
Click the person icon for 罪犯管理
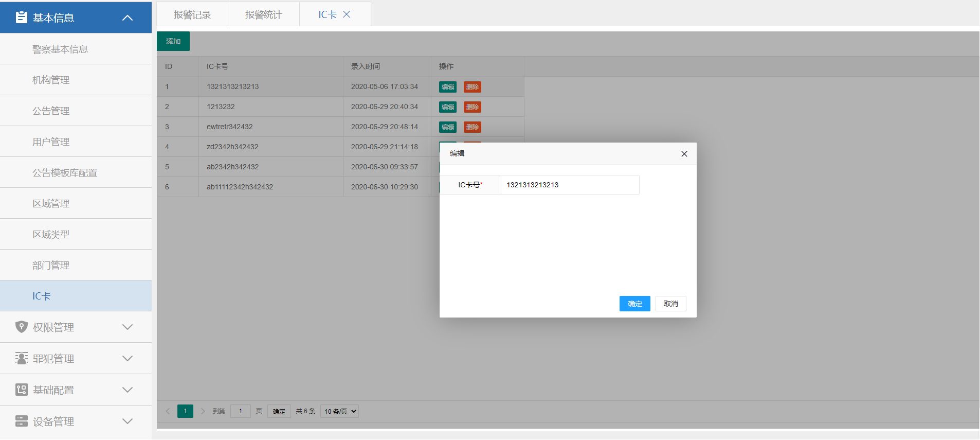point(21,359)
